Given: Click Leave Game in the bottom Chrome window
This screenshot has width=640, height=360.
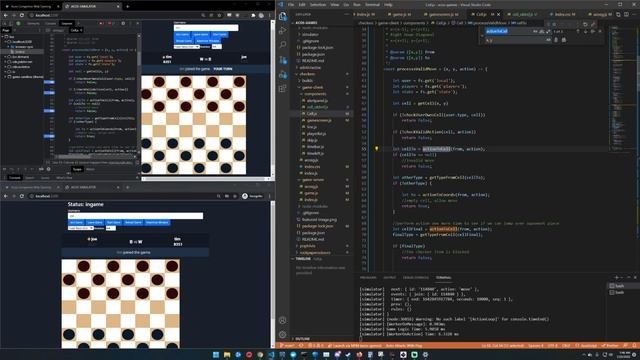Looking at the screenshot, I should tap(95, 222).
